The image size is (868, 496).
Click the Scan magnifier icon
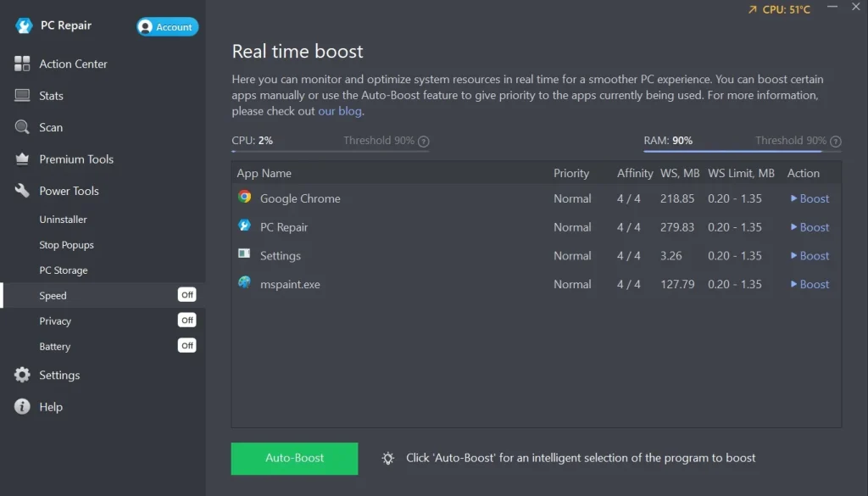tap(22, 127)
